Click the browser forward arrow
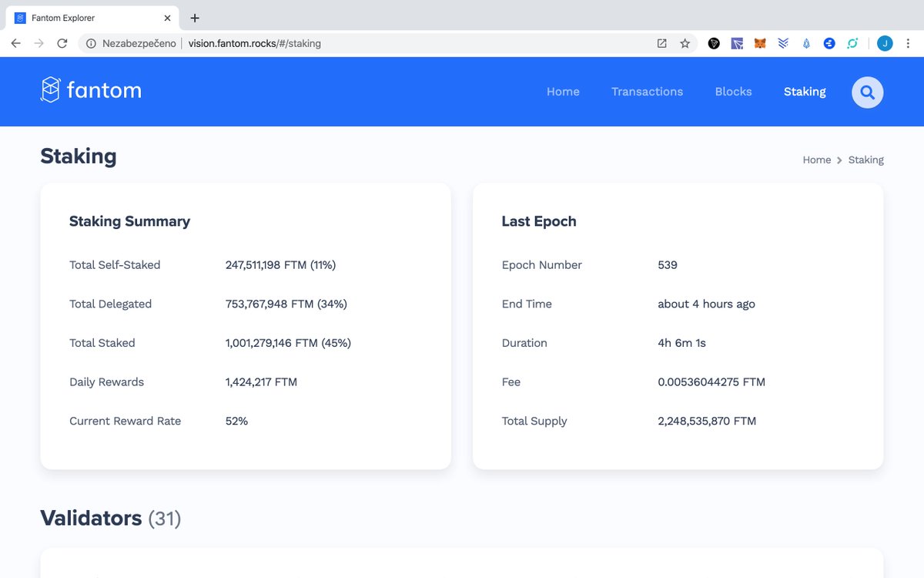Screen dimensions: 924x578 [39, 43]
